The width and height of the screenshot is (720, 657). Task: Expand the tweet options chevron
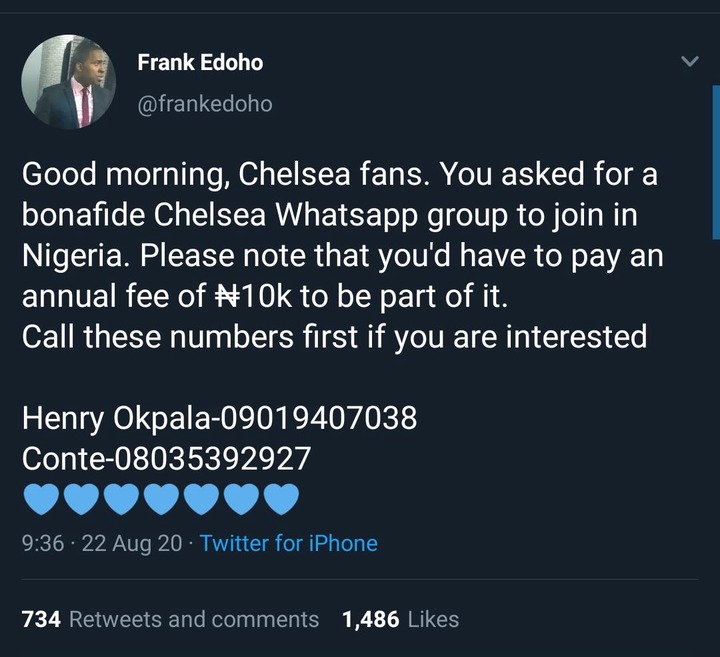point(689,62)
